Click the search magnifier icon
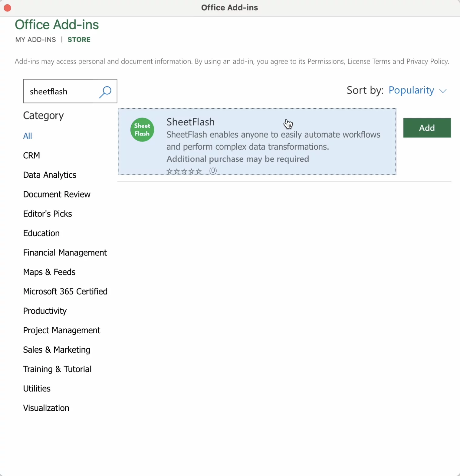 (x=105, y=92)
